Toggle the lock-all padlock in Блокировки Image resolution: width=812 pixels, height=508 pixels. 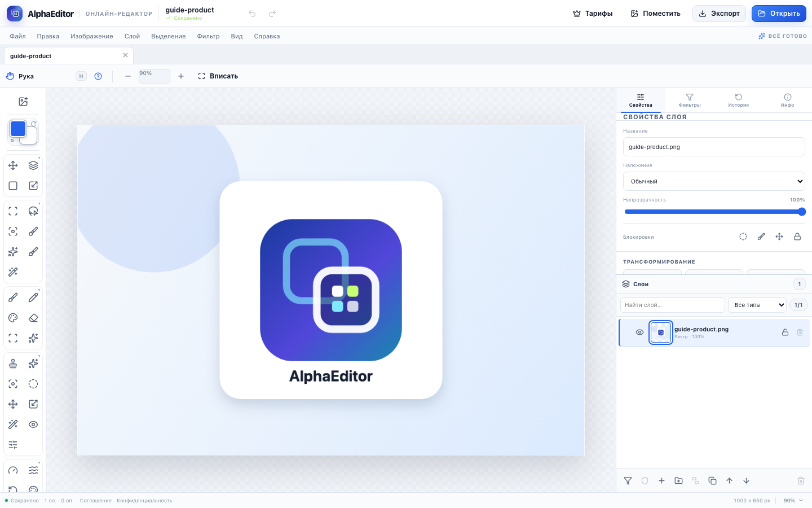(797, 237)
